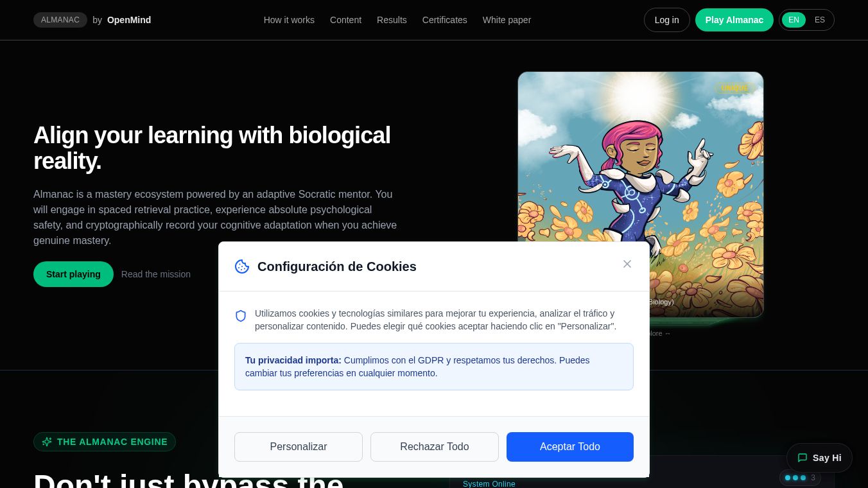Click the UNIQUE badge on the card
The height and width of the screenshot is (488, 868).
pos(734,89)
